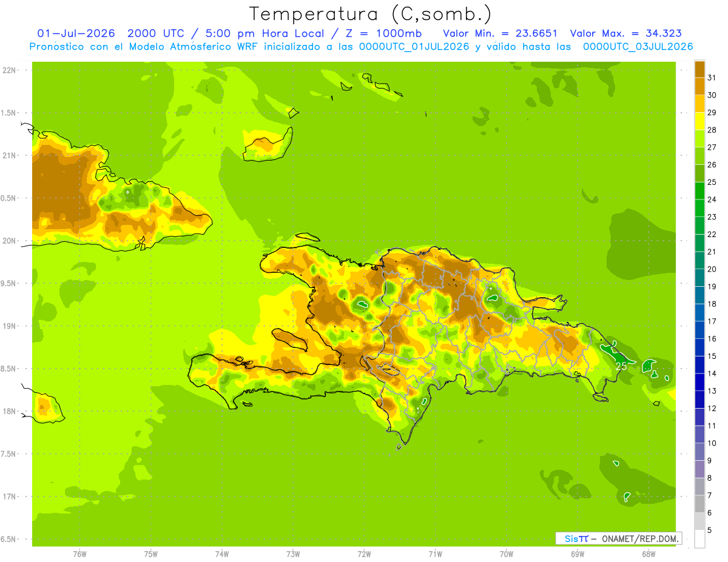Click legend value '31'
The width and height of the screenshot is (728, 562).
712,78
